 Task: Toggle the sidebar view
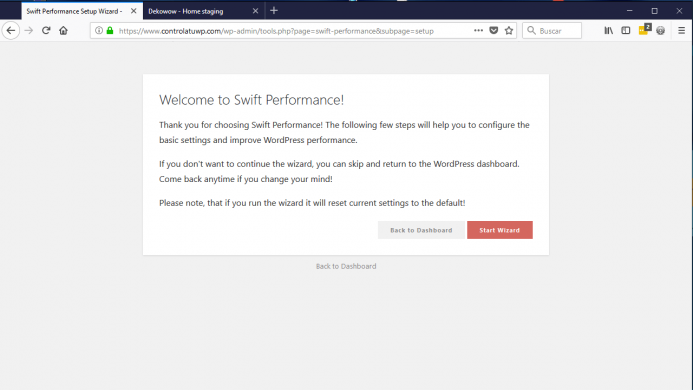pos(625,31)
